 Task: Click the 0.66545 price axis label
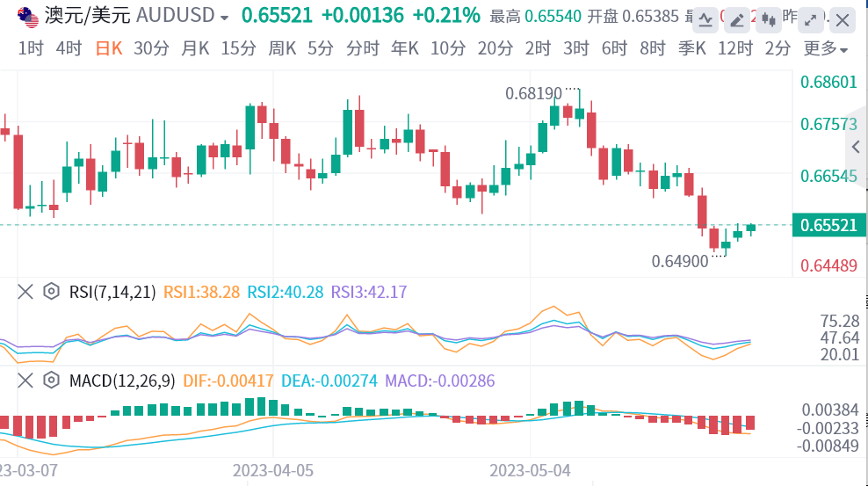(x=828, y=176)
